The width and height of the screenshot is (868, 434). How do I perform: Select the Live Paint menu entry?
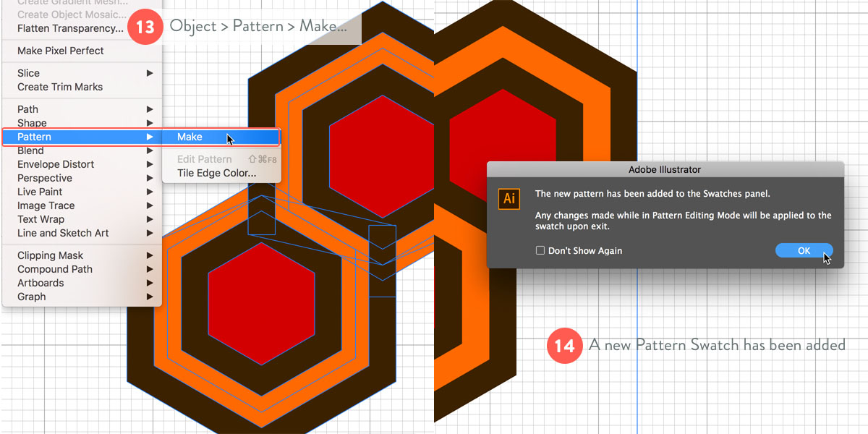[40, 192]
